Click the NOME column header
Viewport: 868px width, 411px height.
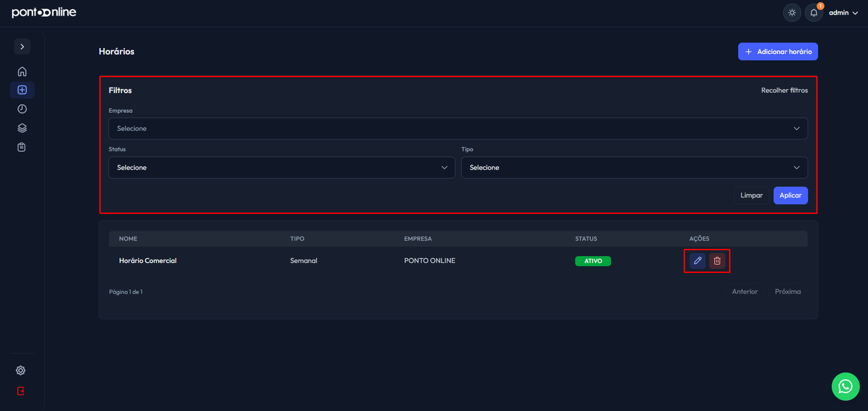pyautogui.click(x=128, y=239)
